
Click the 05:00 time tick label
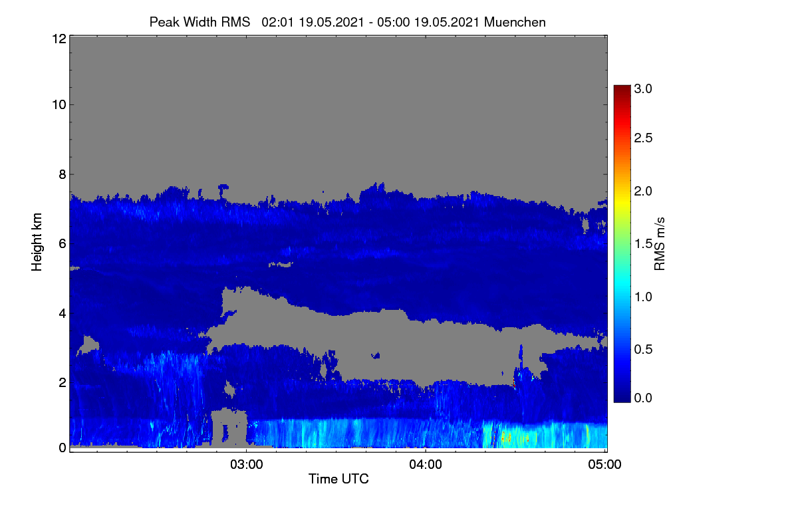(605, 465)
